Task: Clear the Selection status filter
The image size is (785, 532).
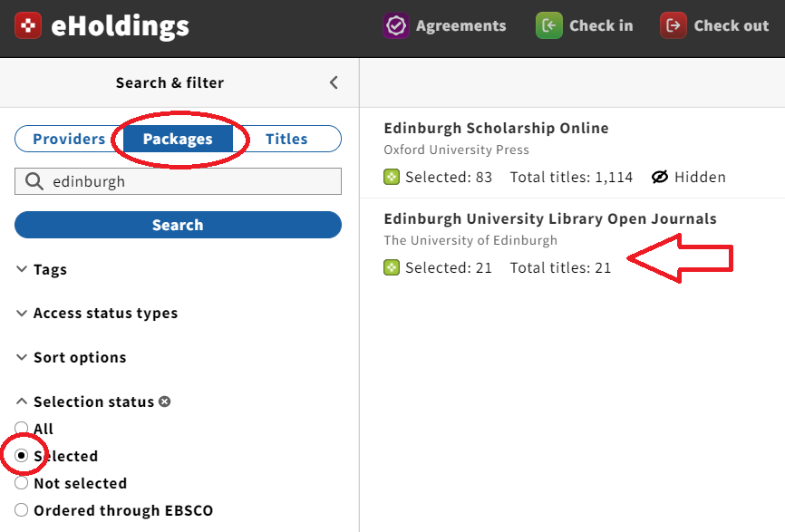Action: click(164, 401)
